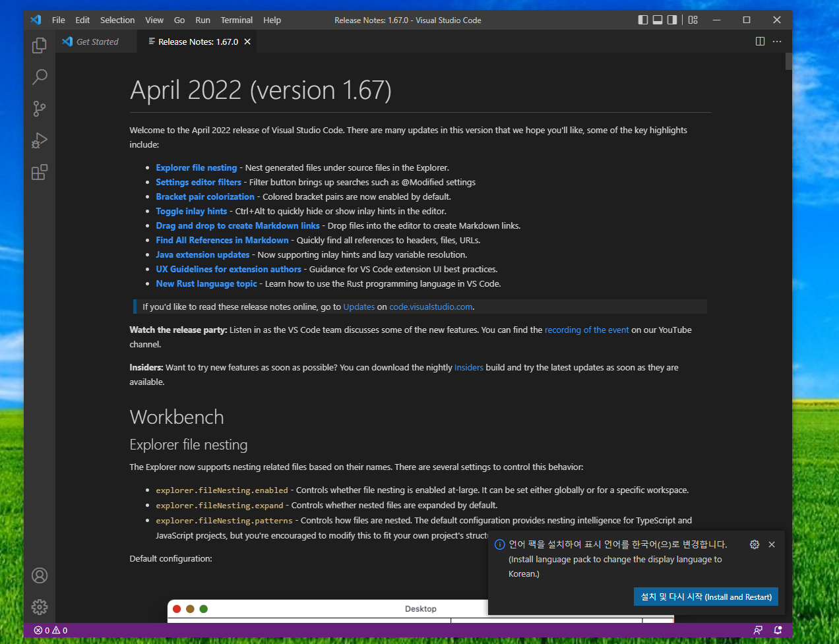
Task: Open notification settings gear icon
Action: pos(755,544)
